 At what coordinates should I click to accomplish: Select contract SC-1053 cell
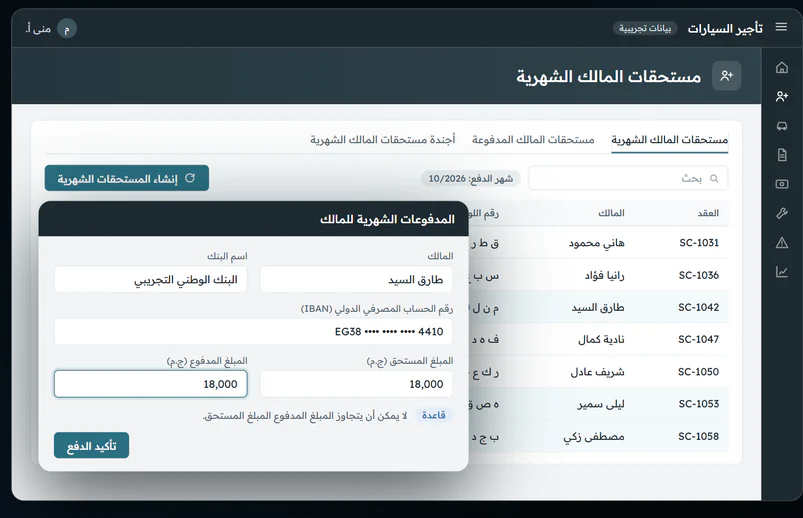click(x=699, y=404)
